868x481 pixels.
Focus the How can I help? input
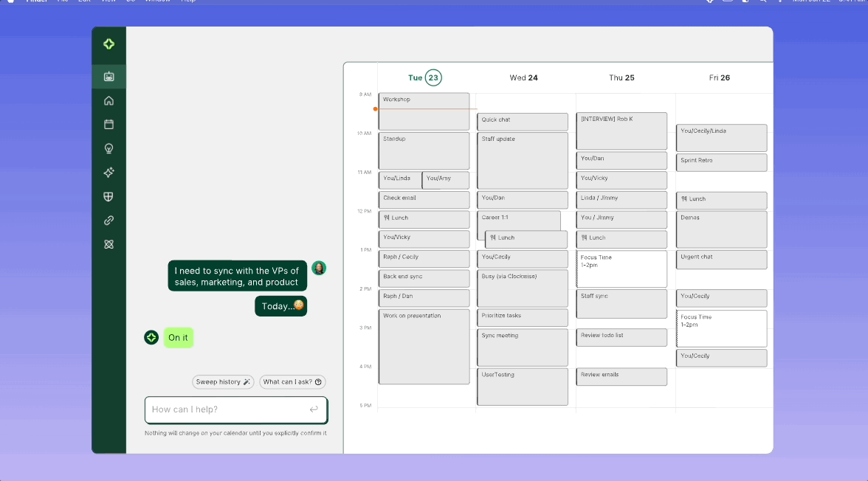236,409
